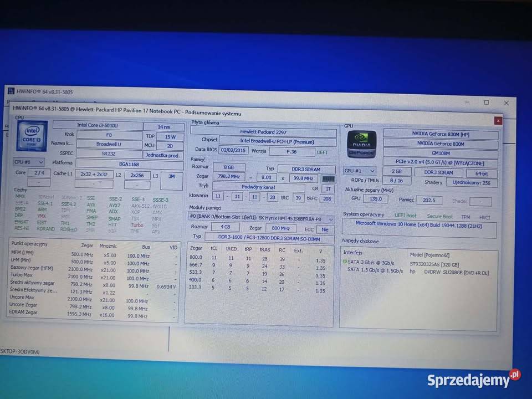Click the DDR3 SDRAM memory type field

[x=306, y=169]
